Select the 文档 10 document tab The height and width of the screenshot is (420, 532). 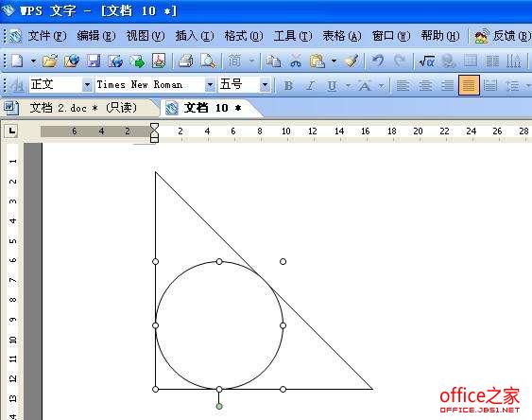(x=211, y=108)
